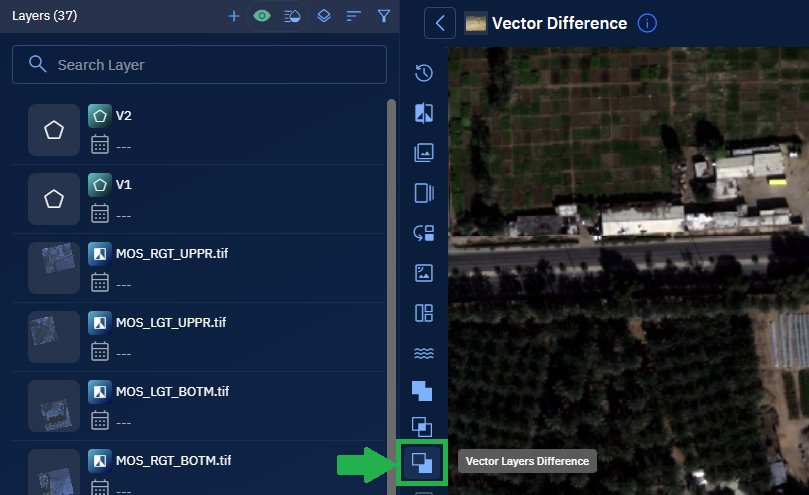Open the grid layout tool icon
Viewport: 809px width, 495px height.
click(424, 313)
